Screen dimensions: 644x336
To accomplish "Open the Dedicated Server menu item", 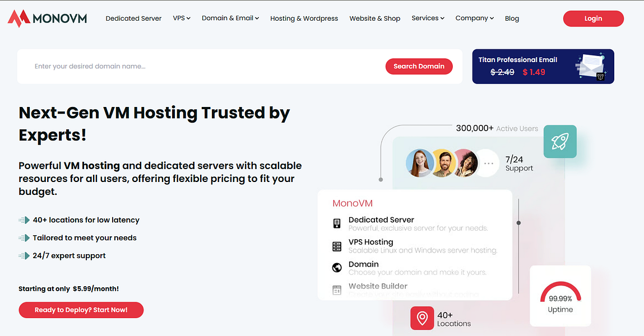I will pyautogui.click(x=133, y=18).
